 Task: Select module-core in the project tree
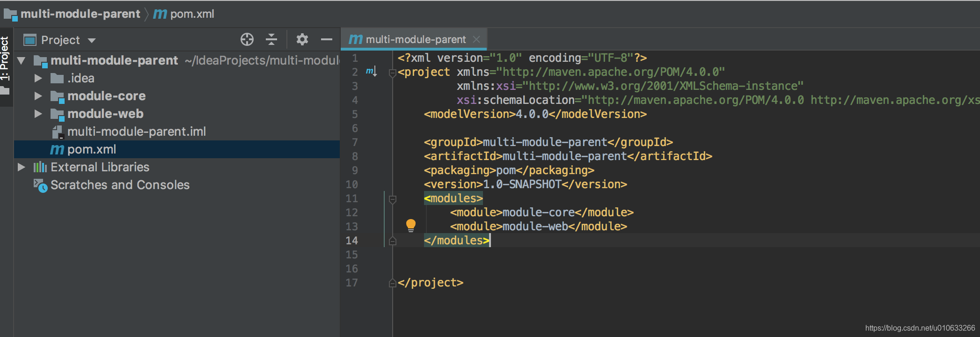pyautogui.click(x=177, y=96)
